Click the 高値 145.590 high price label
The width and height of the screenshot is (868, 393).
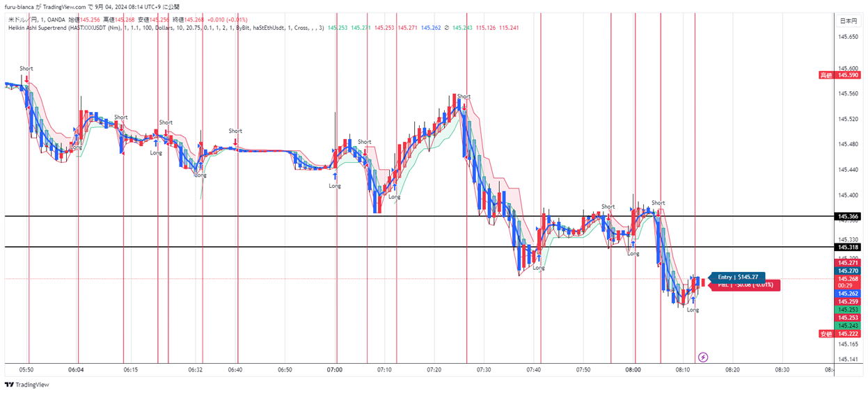(x=842, y=75)
